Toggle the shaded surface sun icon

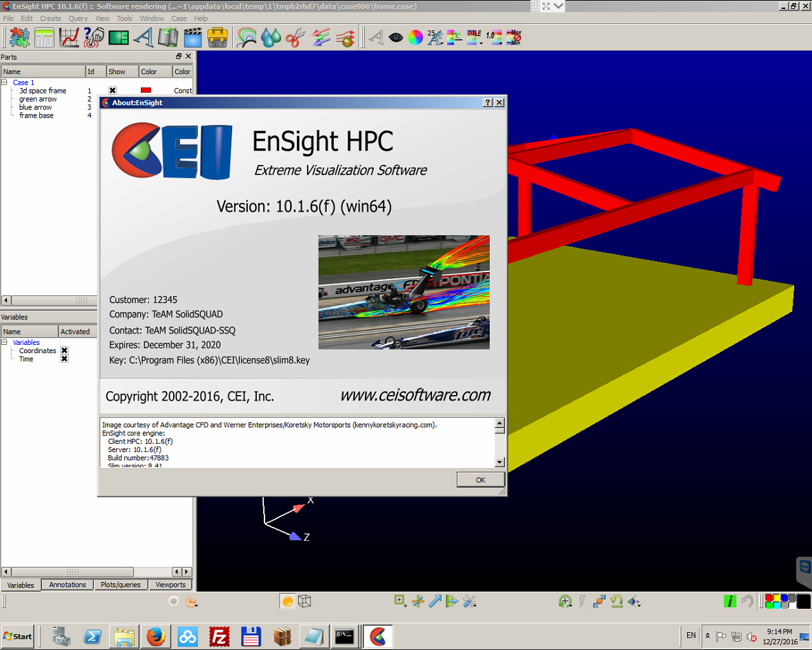287,601
